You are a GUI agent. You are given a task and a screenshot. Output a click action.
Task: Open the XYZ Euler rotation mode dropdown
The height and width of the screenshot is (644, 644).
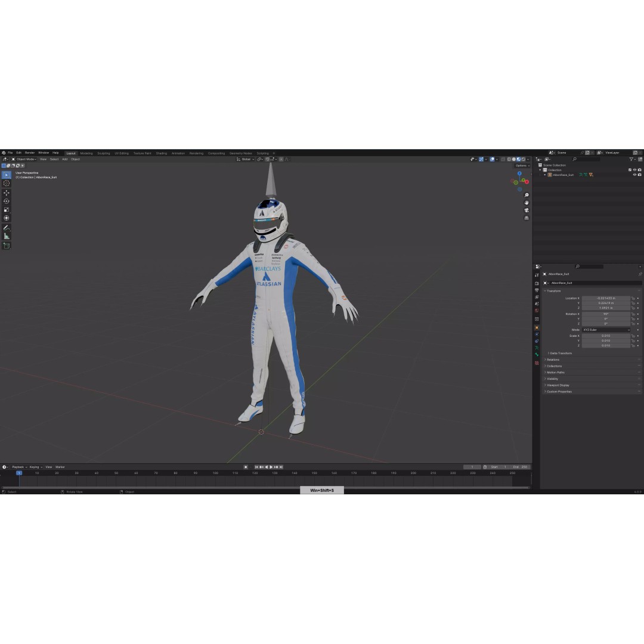tap(606, 330)
